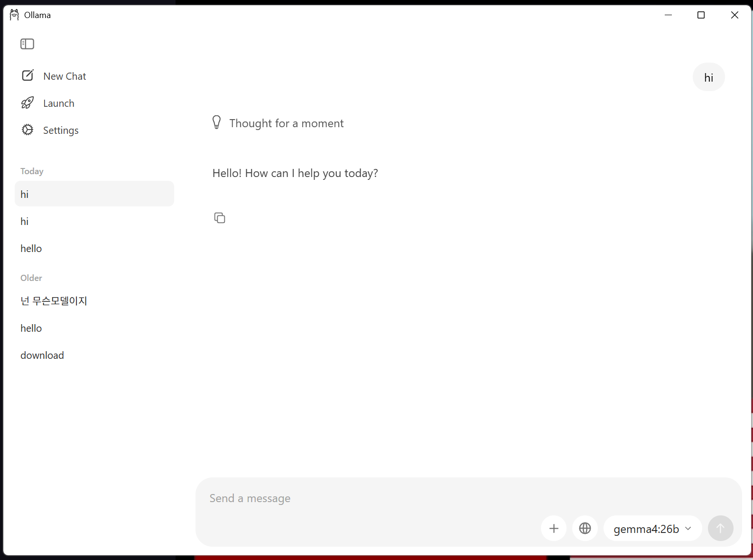Click the New Chat compose icon

point(28,75)
